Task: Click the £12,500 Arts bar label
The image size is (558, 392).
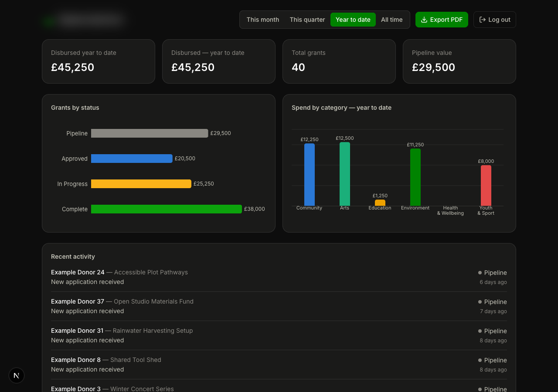Action: (x=345, y=138)
